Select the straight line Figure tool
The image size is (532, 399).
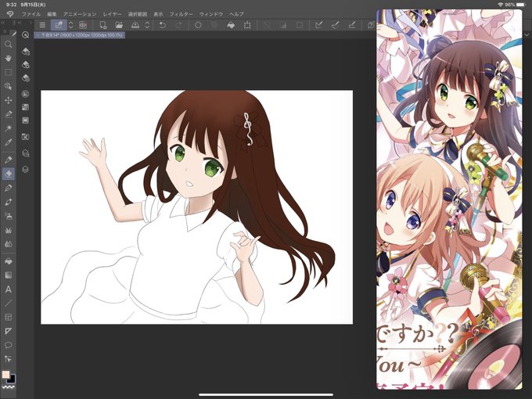tap(8, 303)
